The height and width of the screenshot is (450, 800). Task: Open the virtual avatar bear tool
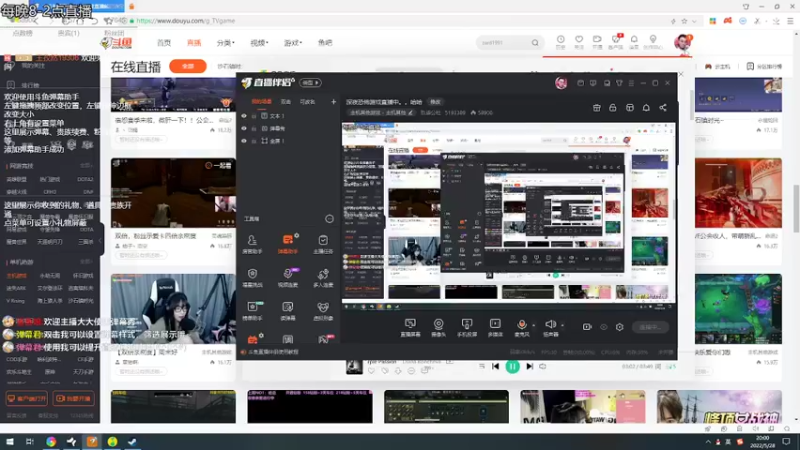click(323, 311)
